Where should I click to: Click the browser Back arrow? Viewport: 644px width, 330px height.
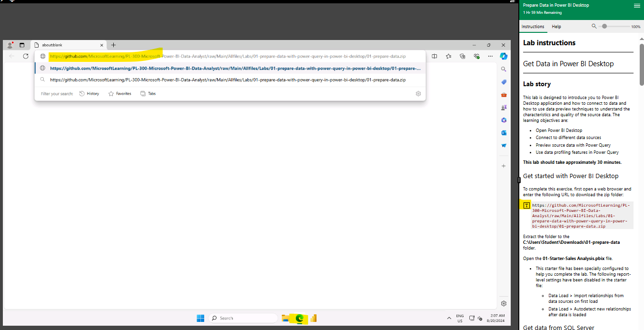pos(12,56)
